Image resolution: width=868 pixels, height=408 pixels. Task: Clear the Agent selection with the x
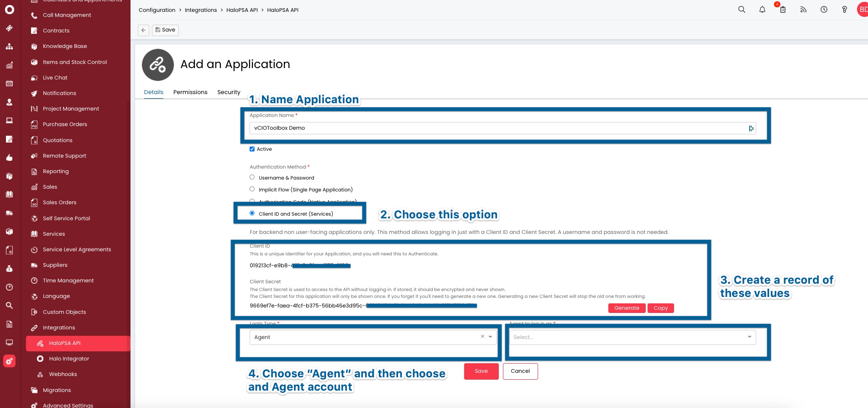482,336
